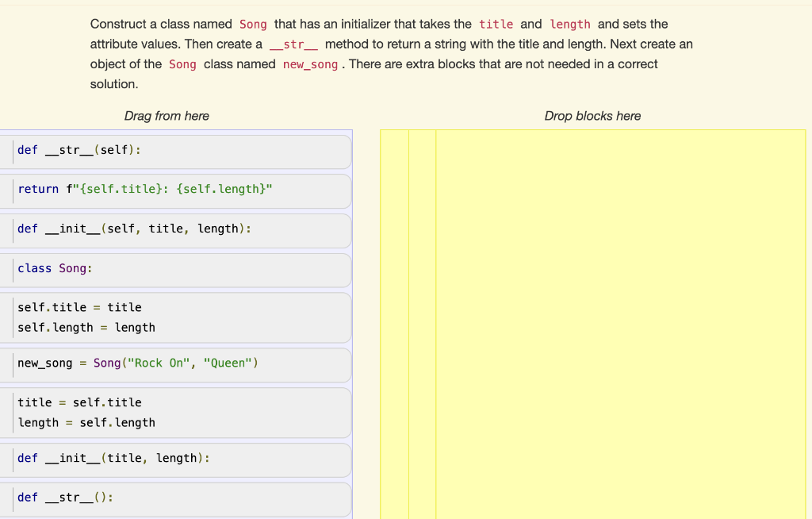Click the Drop blocks here heading

pyautogui.click(x=592, y=116)
